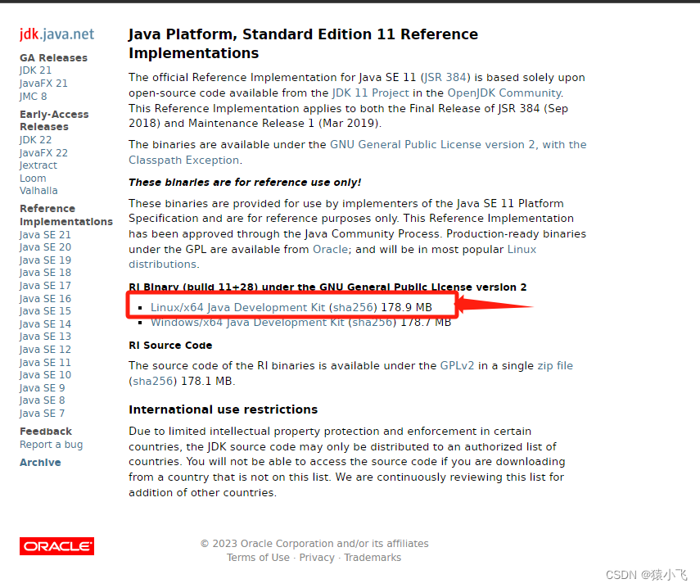Click the page title Java Platform heading
The width and height of the screenshot is (700, 588).
pyautogui.click(x=303, y=43)
